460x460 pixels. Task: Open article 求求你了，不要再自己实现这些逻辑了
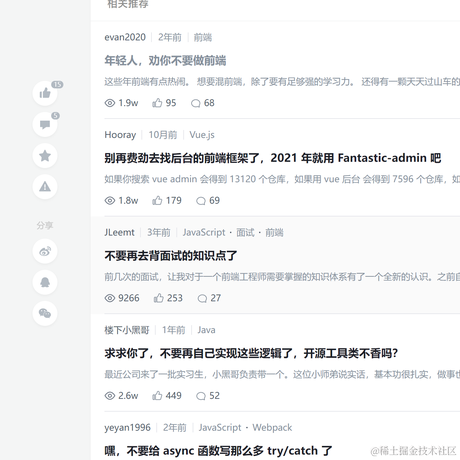[251, 353]
